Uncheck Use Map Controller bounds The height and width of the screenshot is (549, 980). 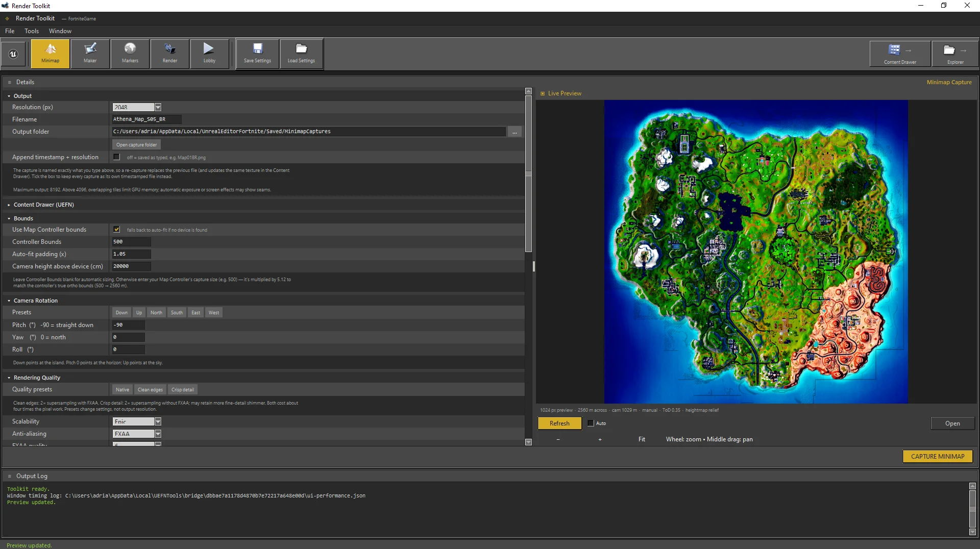pos(116,230)
